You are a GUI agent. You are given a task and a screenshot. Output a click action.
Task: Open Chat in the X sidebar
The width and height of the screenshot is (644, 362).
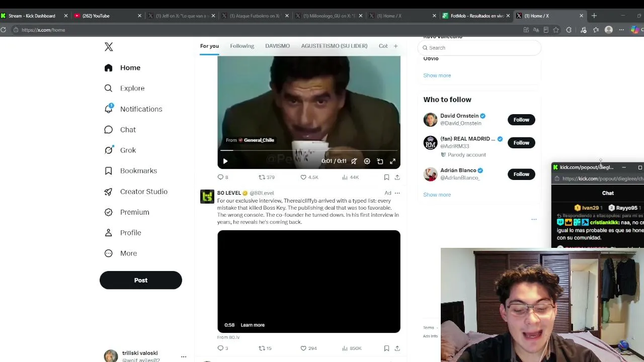[120, 130]
